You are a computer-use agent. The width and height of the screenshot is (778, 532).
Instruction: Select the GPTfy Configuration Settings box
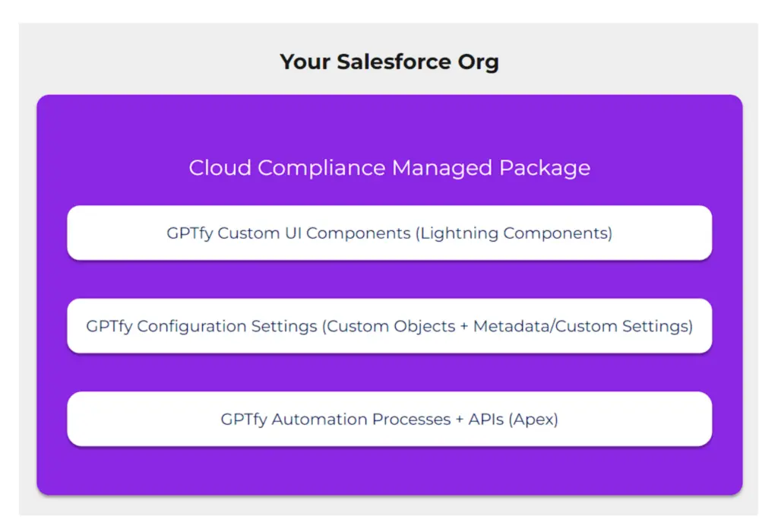[389, 326]
